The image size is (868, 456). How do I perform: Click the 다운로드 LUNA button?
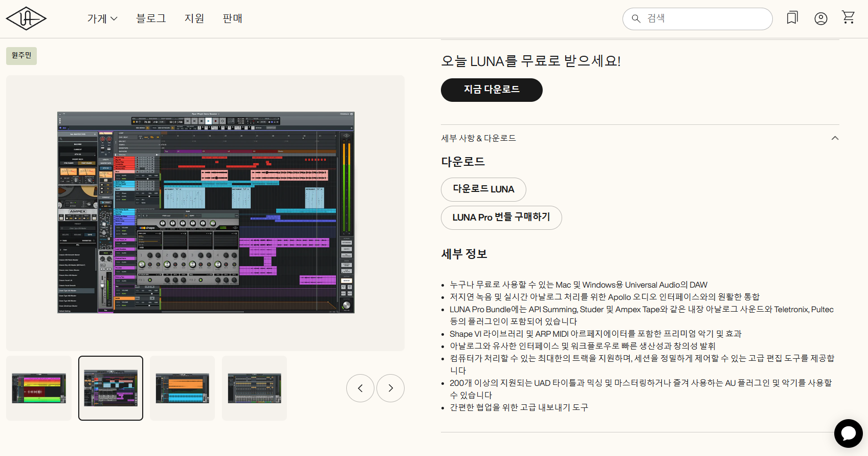[483, 189]
